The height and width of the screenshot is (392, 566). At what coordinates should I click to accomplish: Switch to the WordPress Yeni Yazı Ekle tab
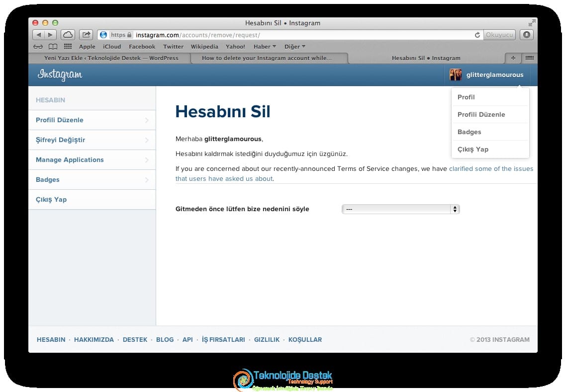tap(111, 58)
